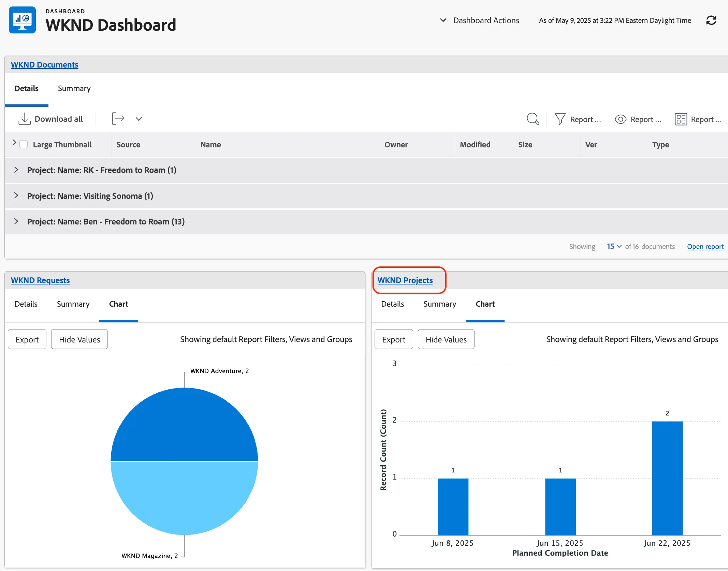Screen dimensions: 728x571
Task: Sort by the Owner column header
Action: pos(396,145)
